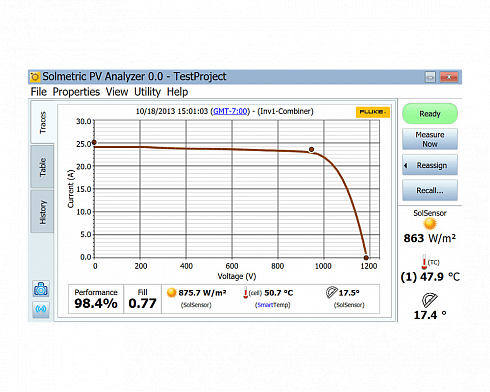Open the Utility menu

pos(147,92)
